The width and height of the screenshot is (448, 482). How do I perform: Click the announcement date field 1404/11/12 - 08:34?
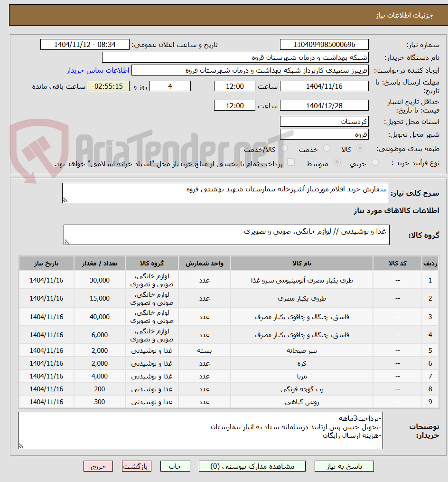tap(85, 45)
